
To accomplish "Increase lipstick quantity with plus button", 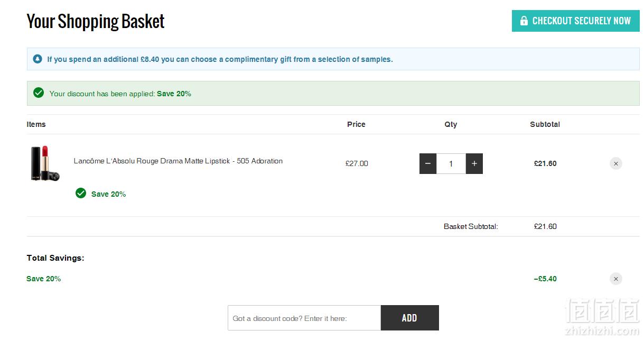I will [x=474, y=164].
